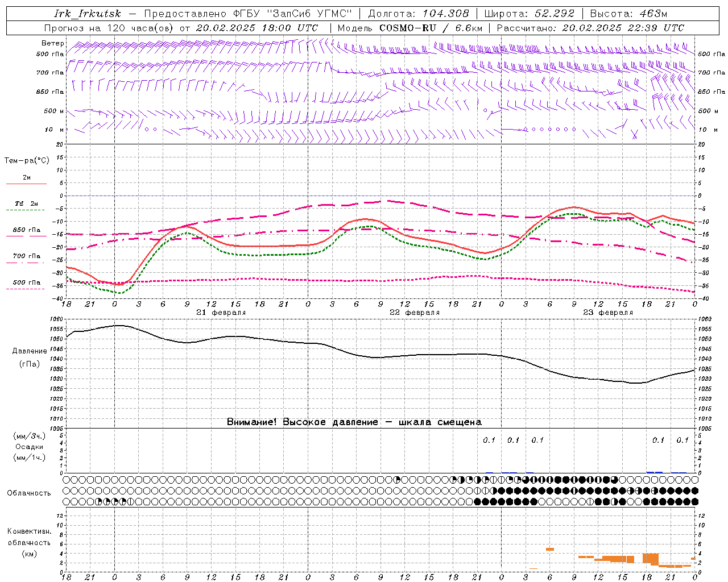Click the 'Ветер' wind panel label

point(52,43)
